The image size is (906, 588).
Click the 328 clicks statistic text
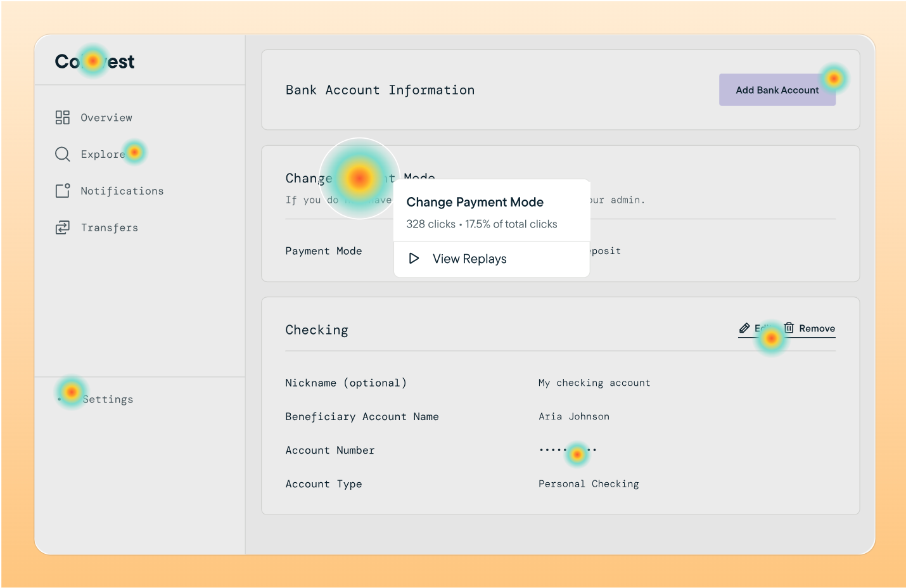[431, 224]
